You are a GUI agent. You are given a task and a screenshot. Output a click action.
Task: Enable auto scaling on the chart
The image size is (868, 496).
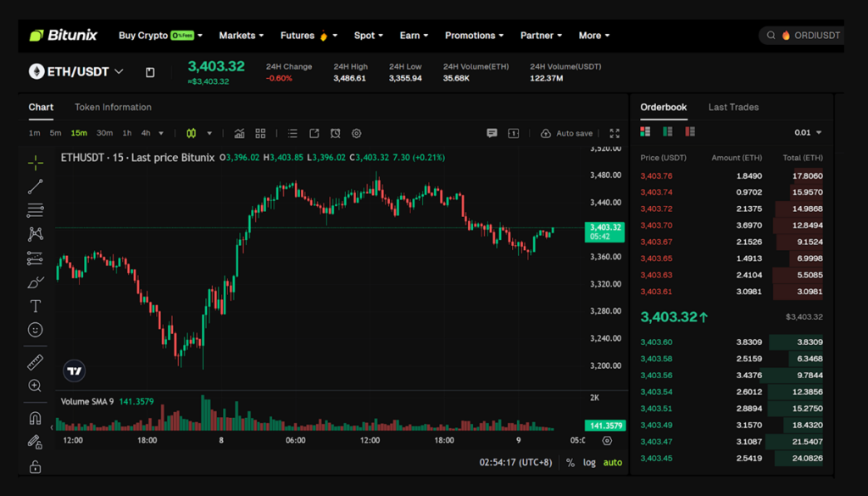click(613, 462)
